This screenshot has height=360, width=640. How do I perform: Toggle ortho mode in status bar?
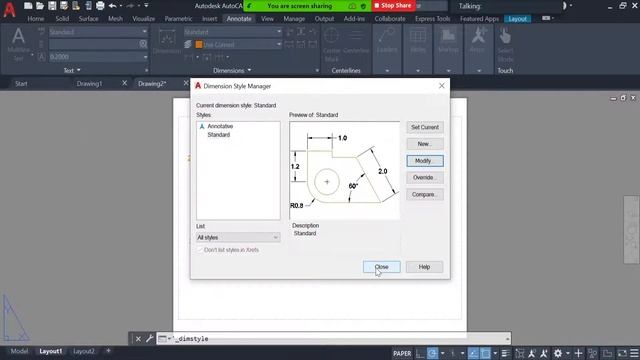coord(420,353)
